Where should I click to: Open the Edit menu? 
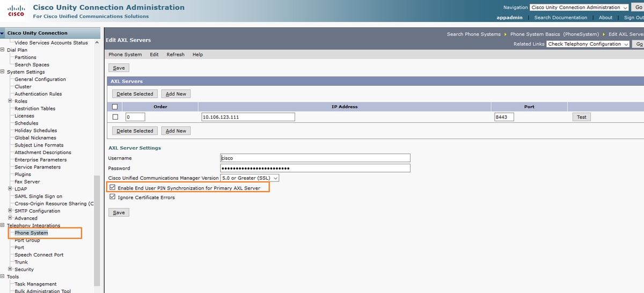click(154, 55)
